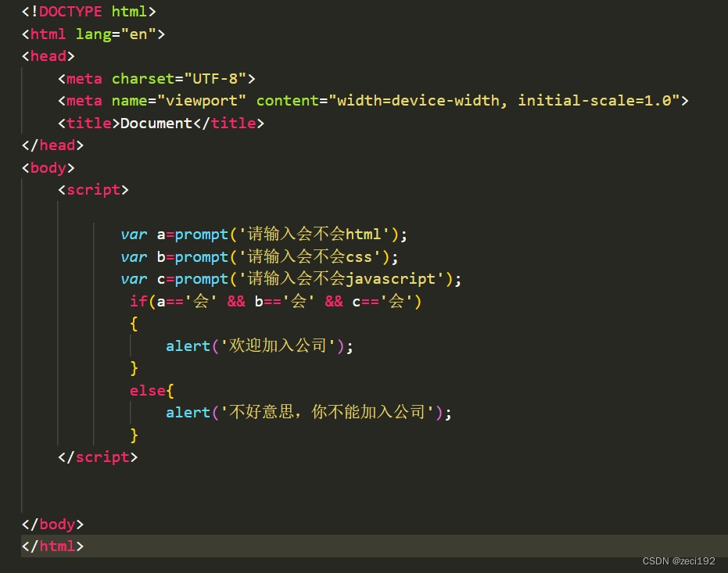Click the name="viewport" attribute

(179, 101)
